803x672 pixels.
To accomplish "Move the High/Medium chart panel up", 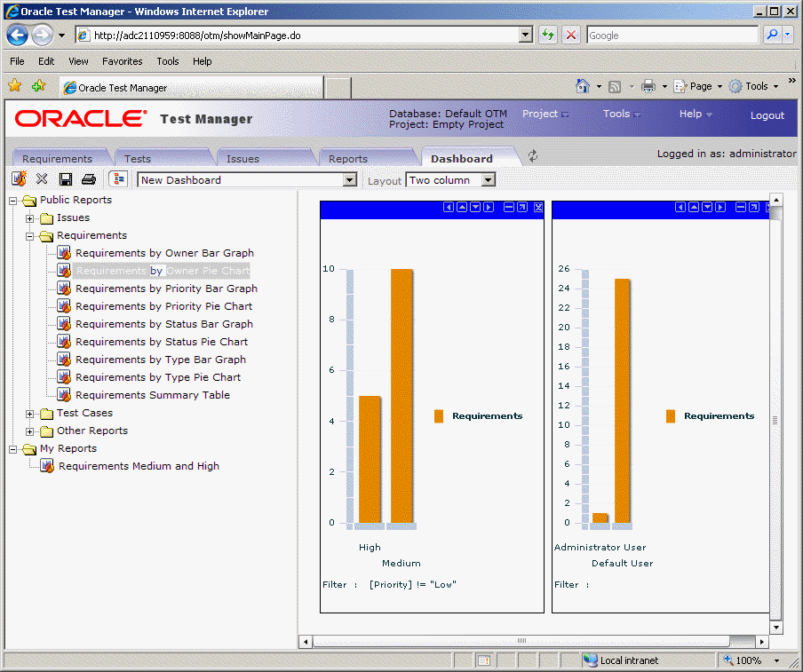I will coord(462,207).
